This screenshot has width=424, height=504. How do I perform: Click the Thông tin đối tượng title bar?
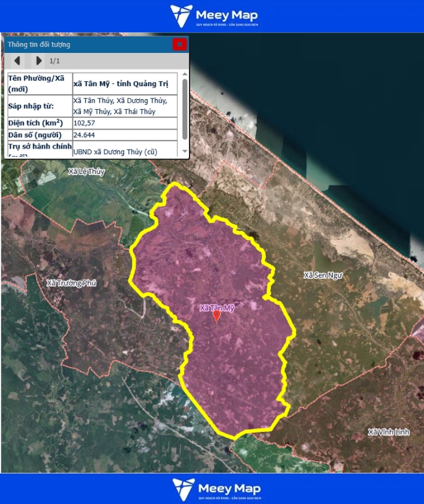[87, 44]
